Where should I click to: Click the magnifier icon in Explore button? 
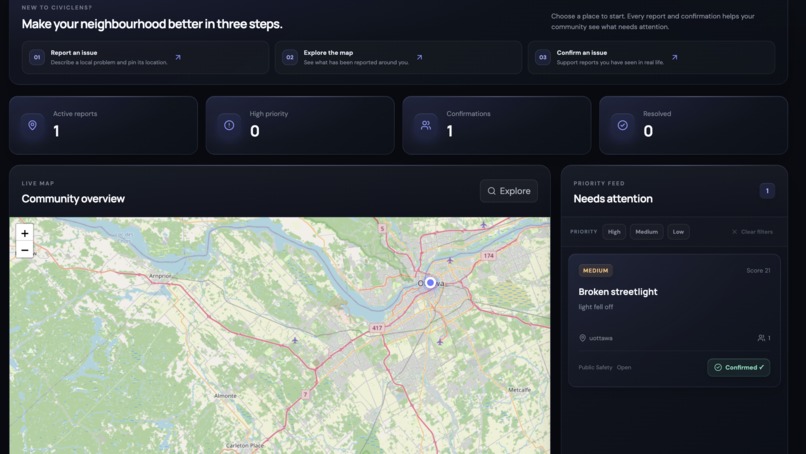click(x=492, y=191)
